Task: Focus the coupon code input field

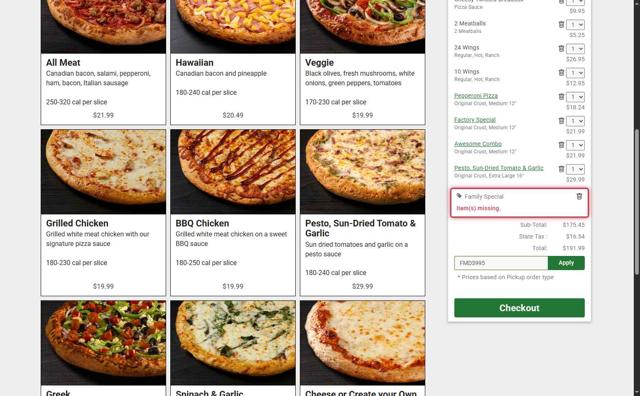Action: coord(501,263)
